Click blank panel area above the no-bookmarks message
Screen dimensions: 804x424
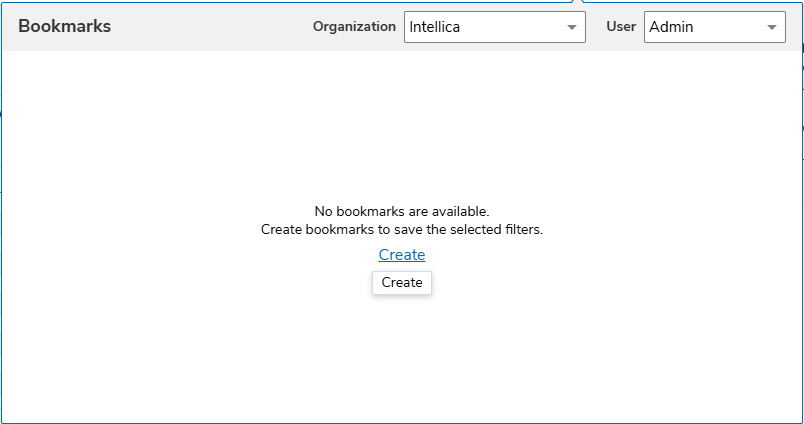click(x=401, y=130)
